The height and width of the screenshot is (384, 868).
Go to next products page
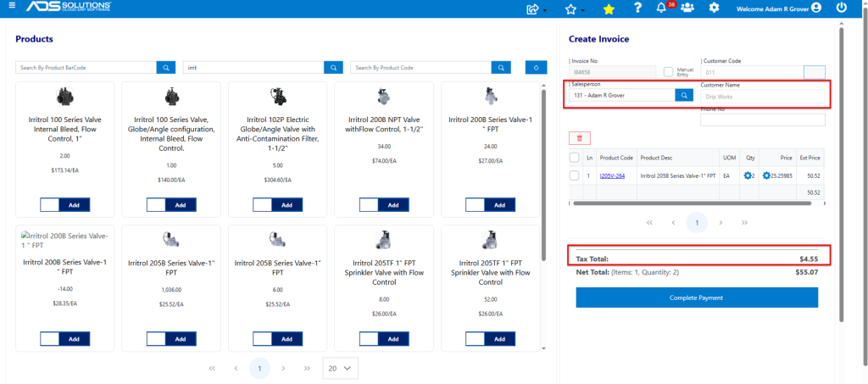[x=283, y=368]
